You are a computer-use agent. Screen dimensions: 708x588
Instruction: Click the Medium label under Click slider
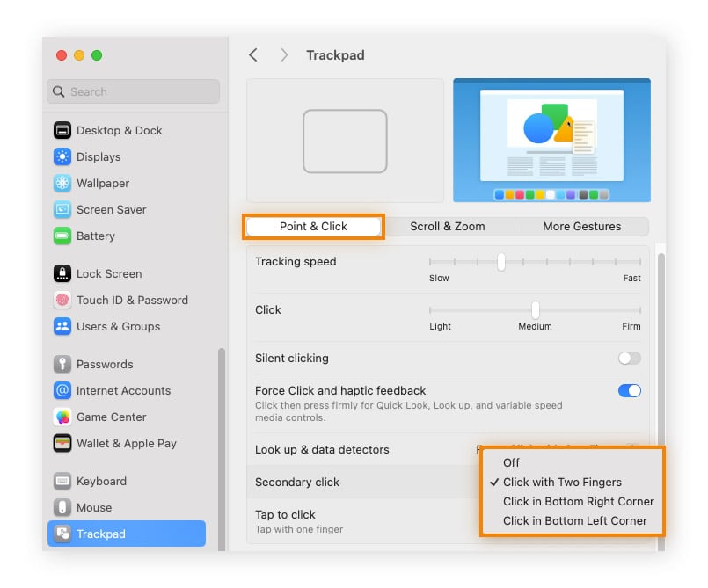coord(535,326)
